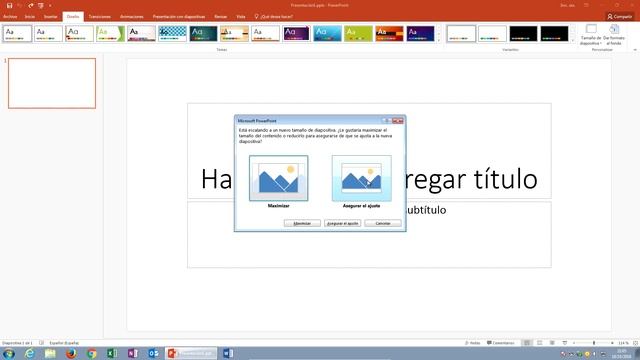Click the Maximizar picture option in dialog
This screenshot has height=360, width=640.
[279, 178]
